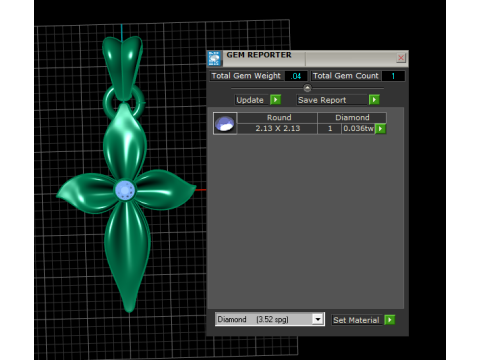The image size is (480, 360).
Task: Click the green arrow beside Set Material
Action: tap(390, 320)
